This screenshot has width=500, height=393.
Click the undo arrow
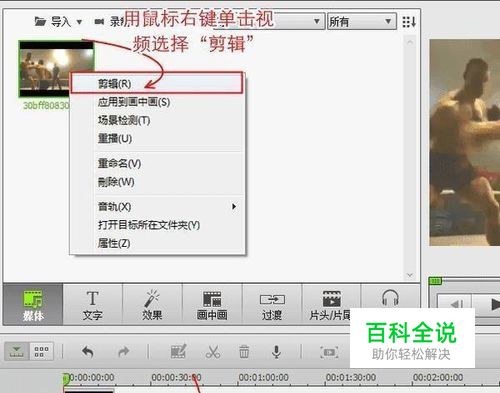coord(88,352)
